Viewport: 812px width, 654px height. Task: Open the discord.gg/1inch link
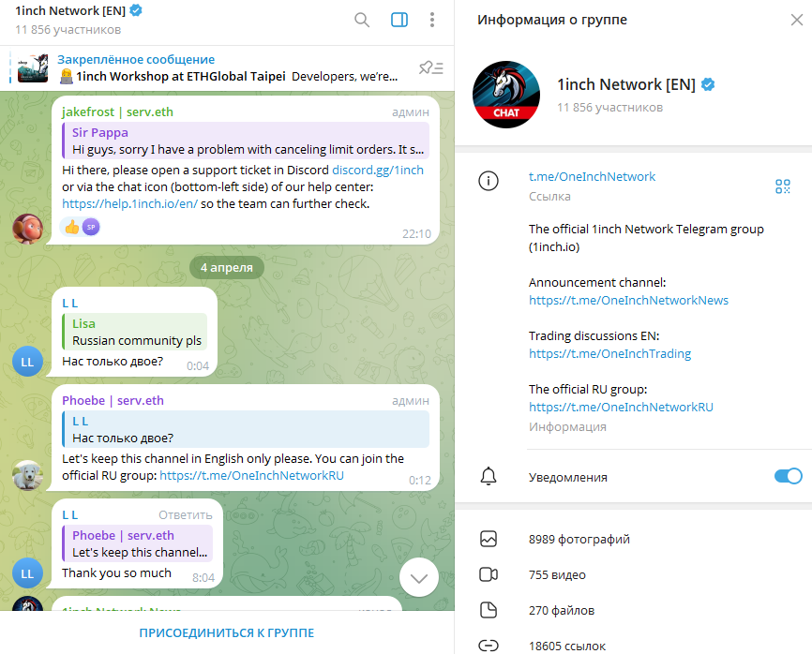pos(378,170)
